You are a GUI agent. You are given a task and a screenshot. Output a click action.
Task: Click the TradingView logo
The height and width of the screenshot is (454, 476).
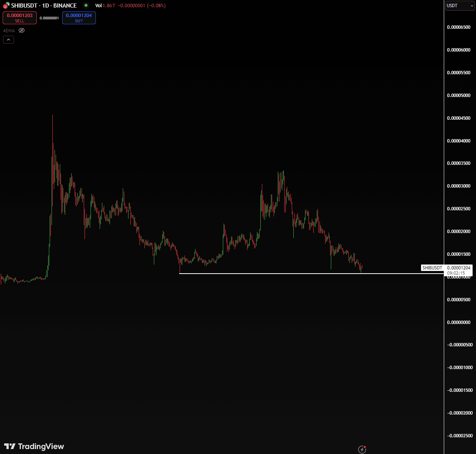(x=34, y=446)
